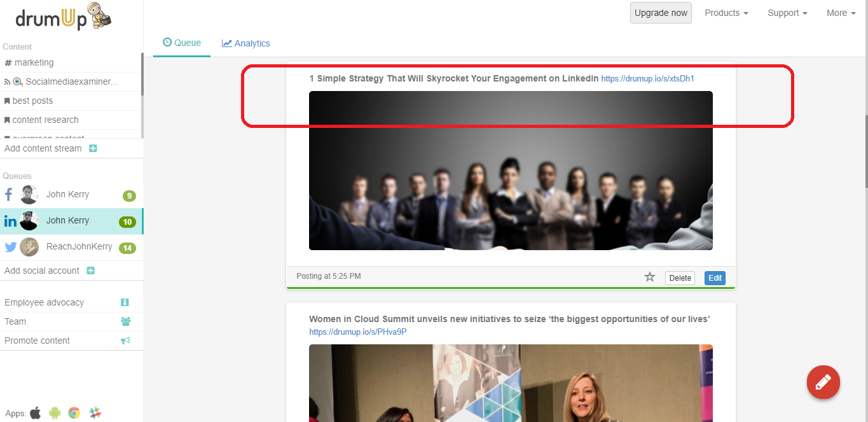This screenshot has width=868, height=422.
Task: Click the Women in Cloud Summit post image
Action: click(x=511, y=383)
